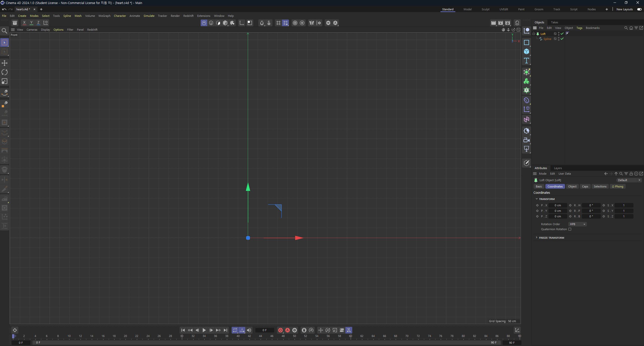Image resolution: width=644 pixels, height=346 pixels.
Task: Collapse the TRANSFORM section
Action: point(537,199)
